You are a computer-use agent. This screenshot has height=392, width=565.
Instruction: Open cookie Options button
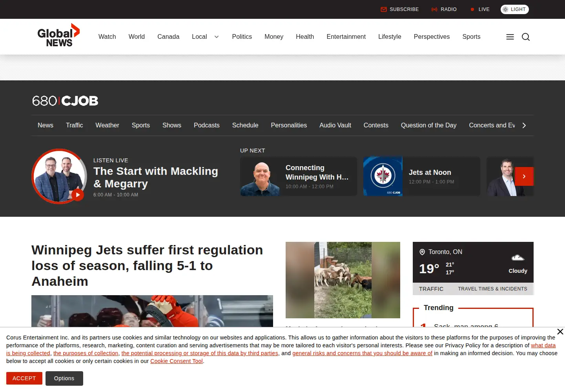[x=64, y=378]
